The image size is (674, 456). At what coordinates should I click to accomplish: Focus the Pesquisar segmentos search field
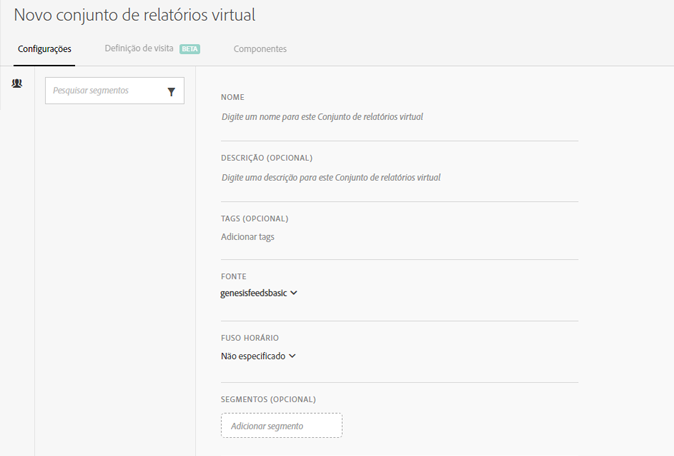click(115, 91)
